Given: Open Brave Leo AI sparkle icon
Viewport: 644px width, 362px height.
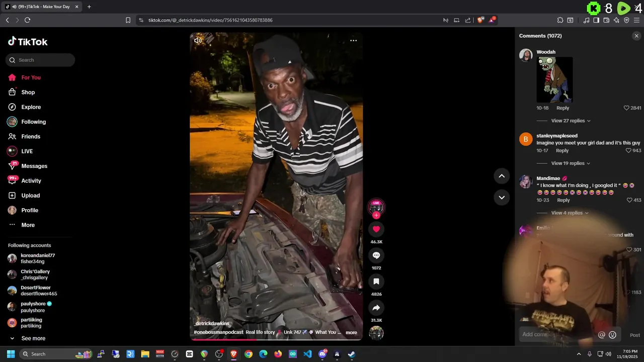Looking at the screenshot, I should 616,20.
